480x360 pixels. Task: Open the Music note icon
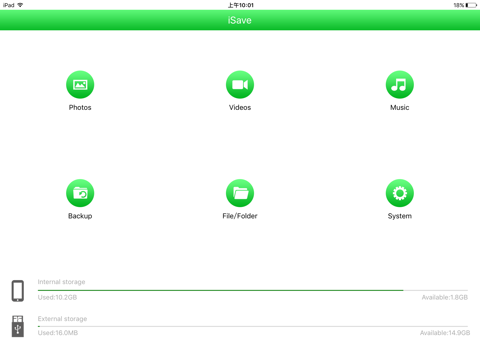(x=400, y=85)
